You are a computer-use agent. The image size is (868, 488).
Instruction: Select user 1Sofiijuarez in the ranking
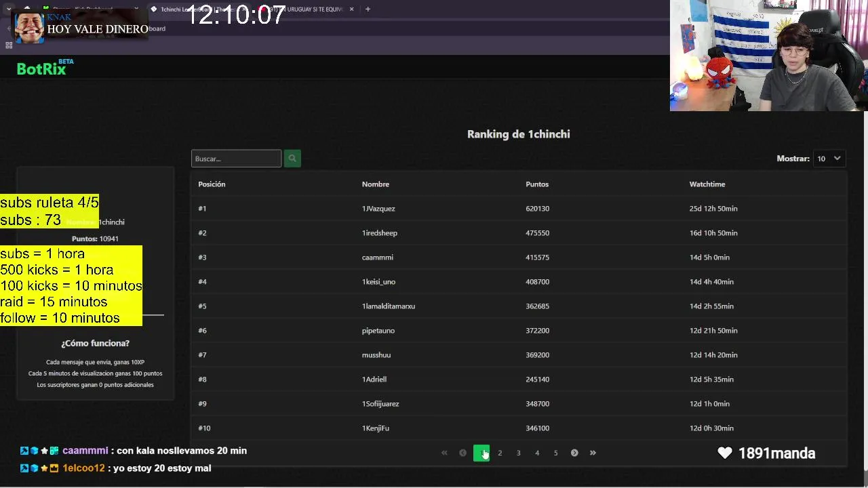[x=380, y=404]
